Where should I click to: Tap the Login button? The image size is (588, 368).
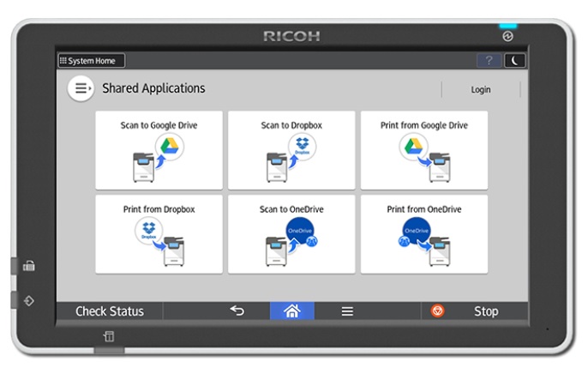[x=481, y=90]
